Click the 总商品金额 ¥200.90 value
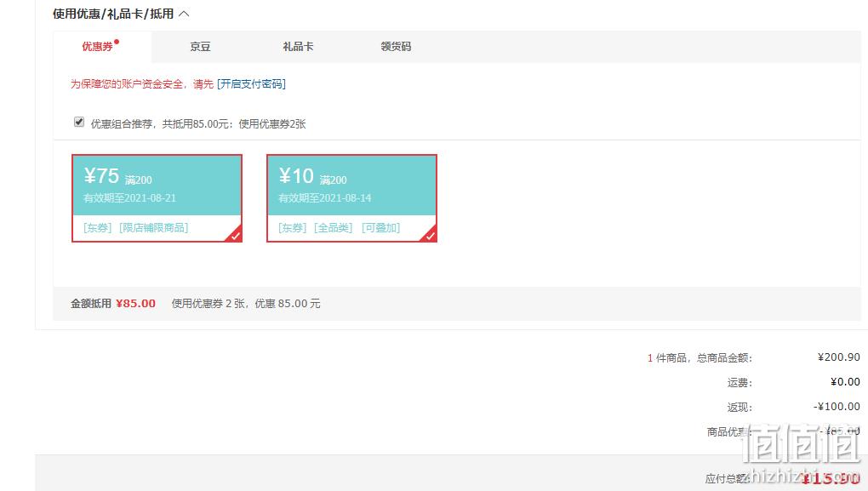The image size is (868, 491). click(839, 357)
